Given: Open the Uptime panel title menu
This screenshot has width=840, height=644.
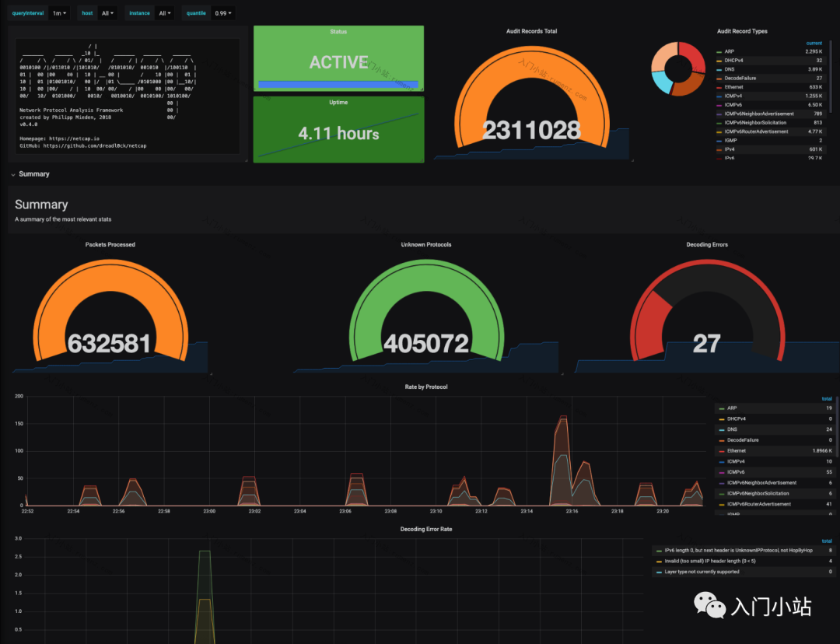Looking at the screenshot, I should 338,103.
